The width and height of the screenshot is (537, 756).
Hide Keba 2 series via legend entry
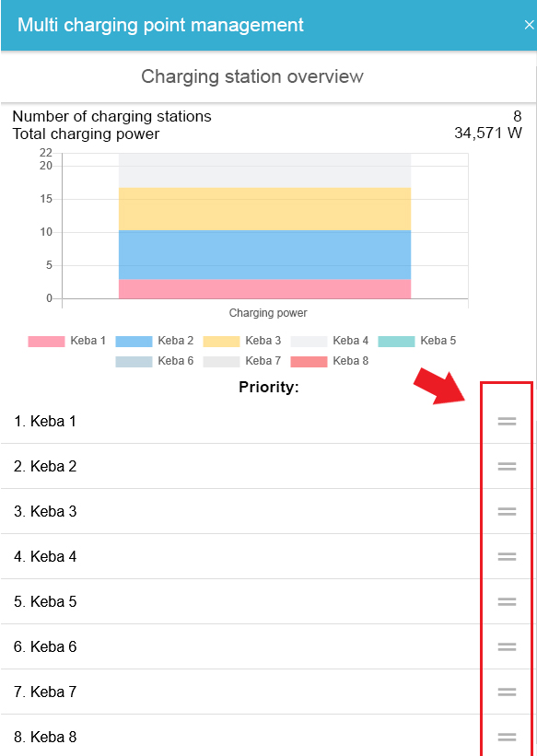pos(155,341)
